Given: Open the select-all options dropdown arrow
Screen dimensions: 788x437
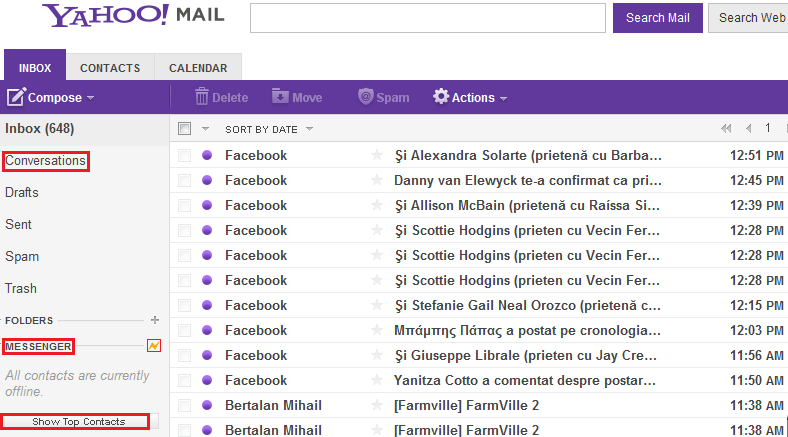Looking at the screenshot, I should point(205,129).
